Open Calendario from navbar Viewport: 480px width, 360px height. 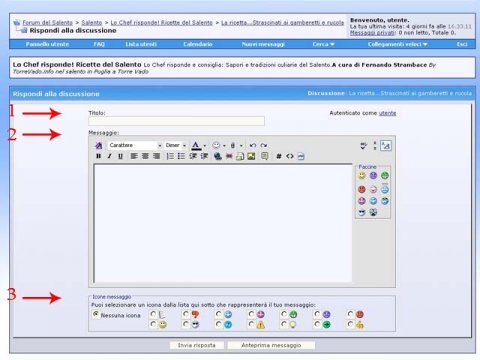click(198, 44)
